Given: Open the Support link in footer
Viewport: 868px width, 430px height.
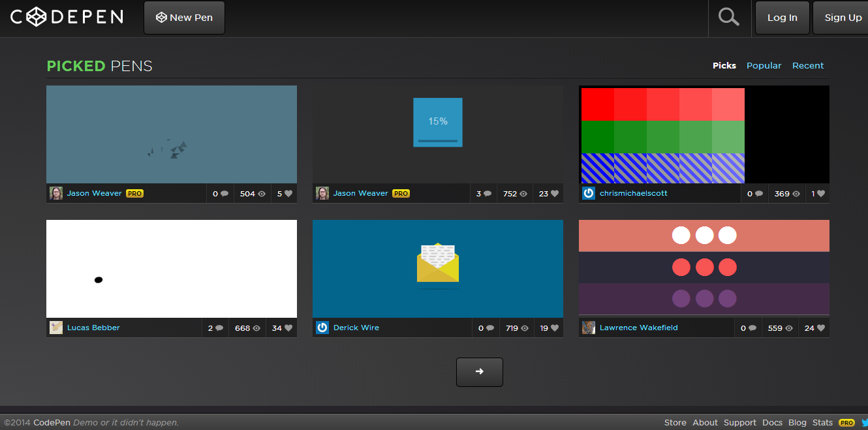Looking at the screenshot, I should coord(740,423).
